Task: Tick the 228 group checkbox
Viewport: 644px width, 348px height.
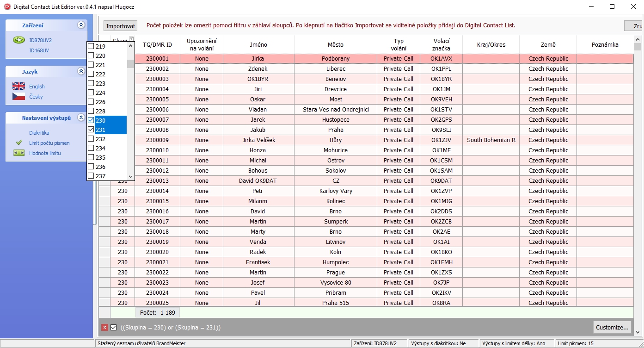Action: pyautogui.click(x=91, y=111)
